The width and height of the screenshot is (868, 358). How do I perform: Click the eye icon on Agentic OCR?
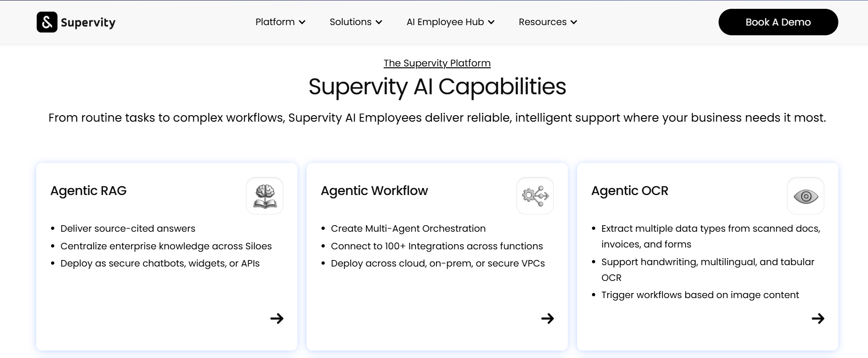805,196
